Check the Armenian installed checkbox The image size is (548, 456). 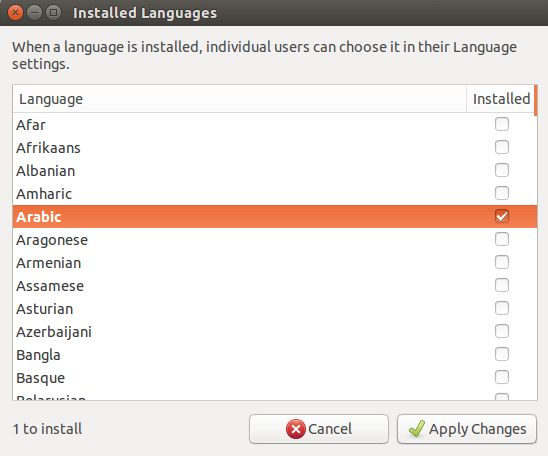coord(502,262)
